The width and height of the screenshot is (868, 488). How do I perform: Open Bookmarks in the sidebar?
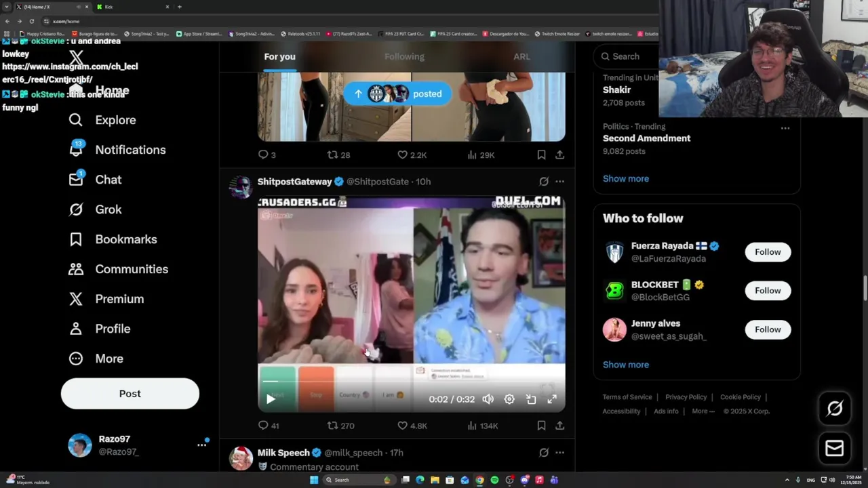[113, 239]
